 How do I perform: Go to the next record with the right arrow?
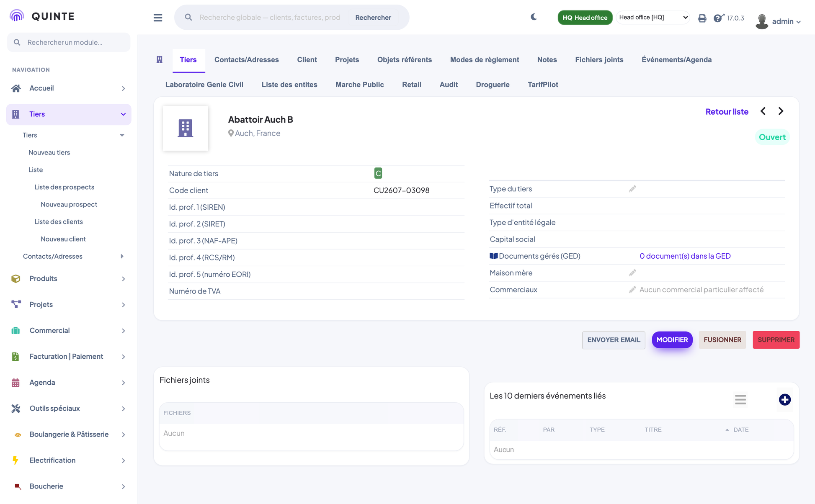click(781, 111)
